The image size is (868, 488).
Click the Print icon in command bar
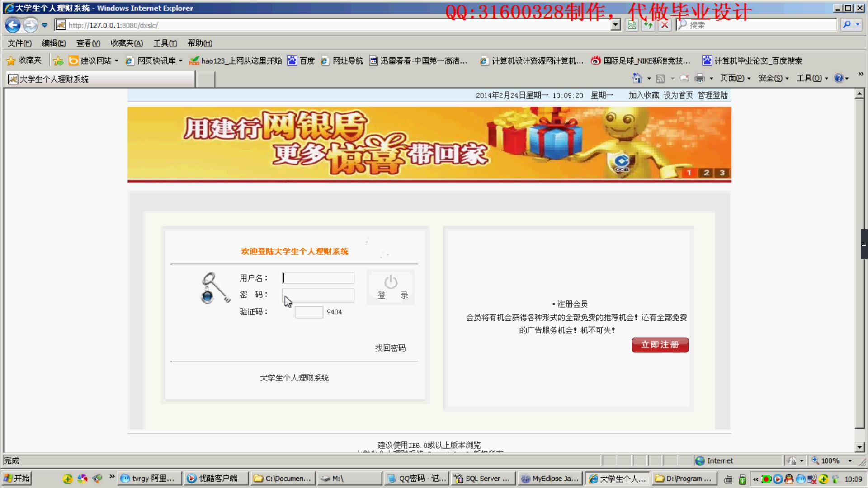coord(699,78)
